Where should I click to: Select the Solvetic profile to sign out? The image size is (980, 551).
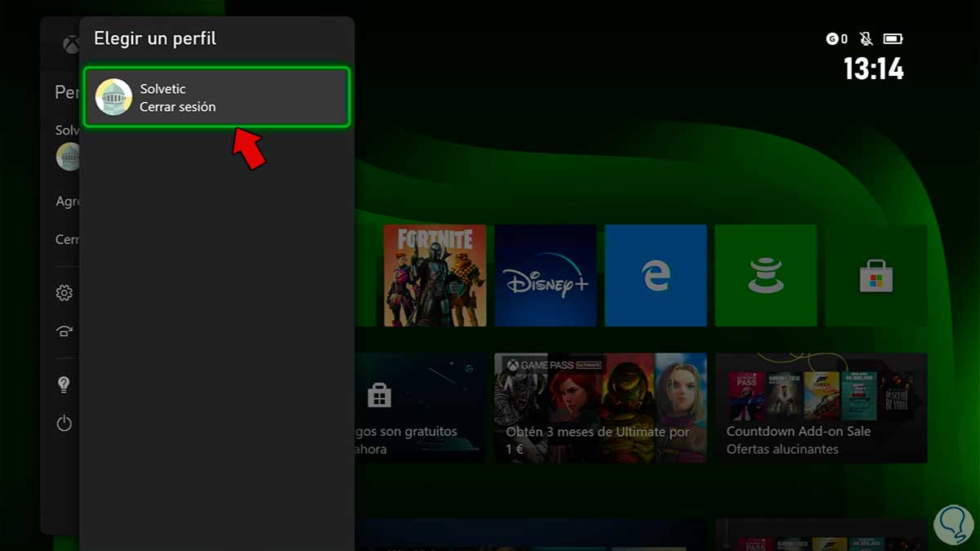(217, 97)
